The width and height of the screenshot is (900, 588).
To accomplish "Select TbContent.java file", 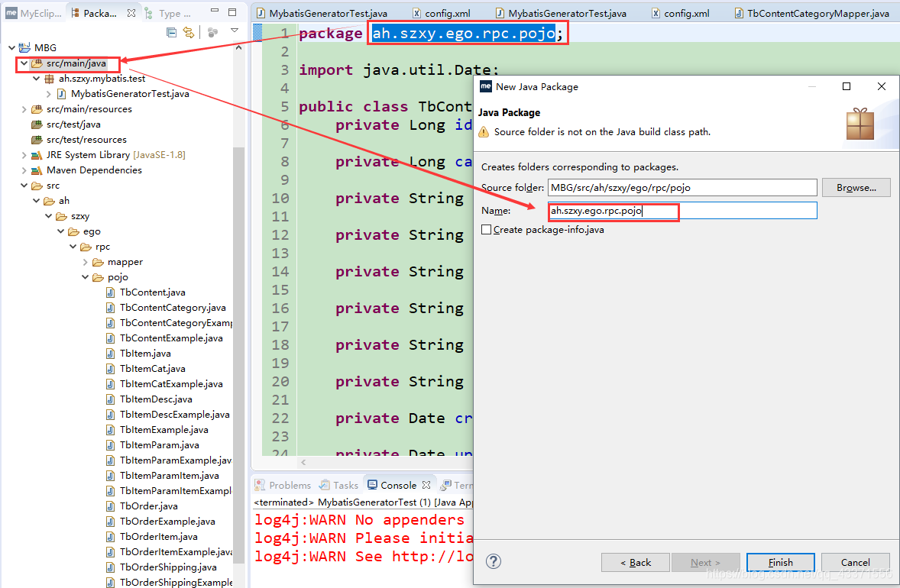I will click(x=152, y=292).
